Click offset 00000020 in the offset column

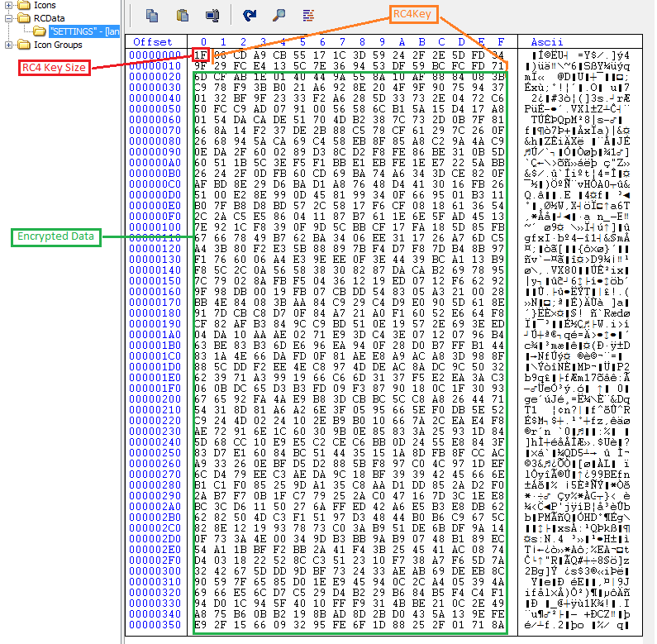155,77
